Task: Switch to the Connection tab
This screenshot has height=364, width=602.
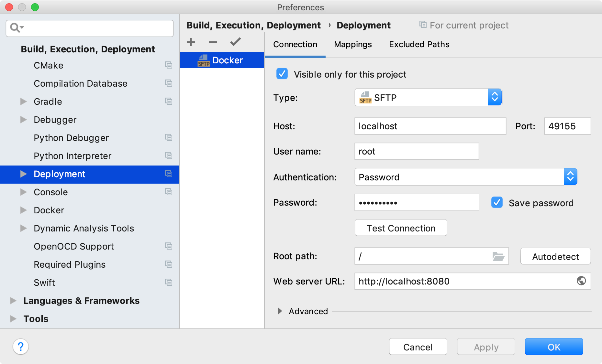Action: [295, 45]
